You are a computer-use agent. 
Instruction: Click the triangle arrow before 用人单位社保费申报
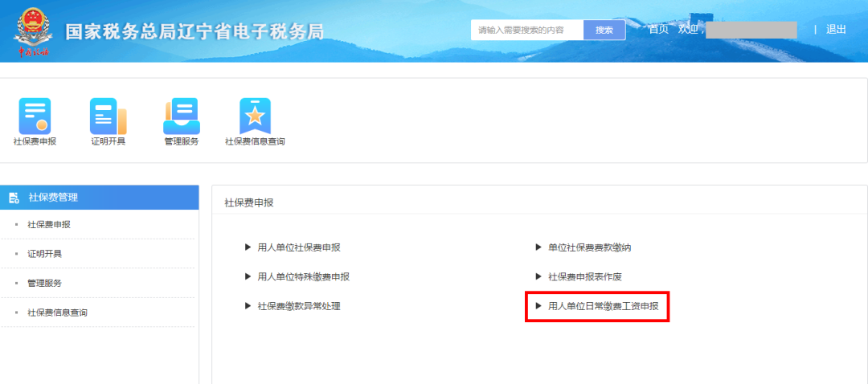pyautogui.click(x=248, y=247)
